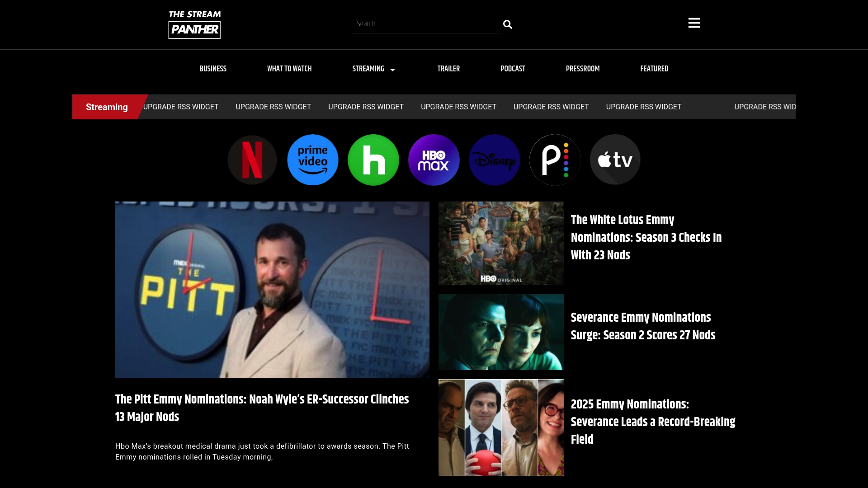The image size is (868, 488).
Task: Open the Pressroom nav item
Action: [583, 69]
